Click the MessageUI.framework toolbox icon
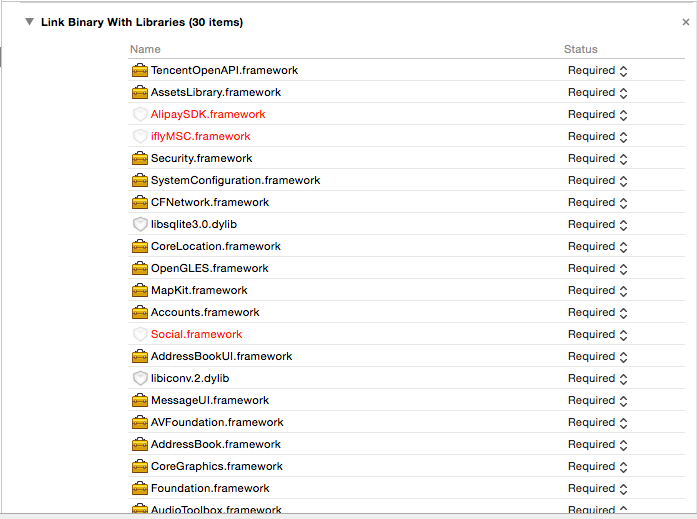This screenshot has height=519, width=697. 140,400
